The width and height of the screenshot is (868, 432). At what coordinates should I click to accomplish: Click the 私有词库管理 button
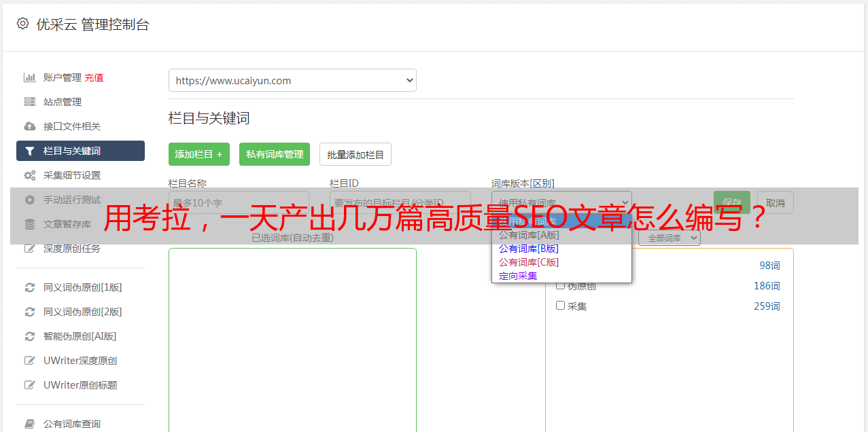pyautogui.click(x=275, y=154)
